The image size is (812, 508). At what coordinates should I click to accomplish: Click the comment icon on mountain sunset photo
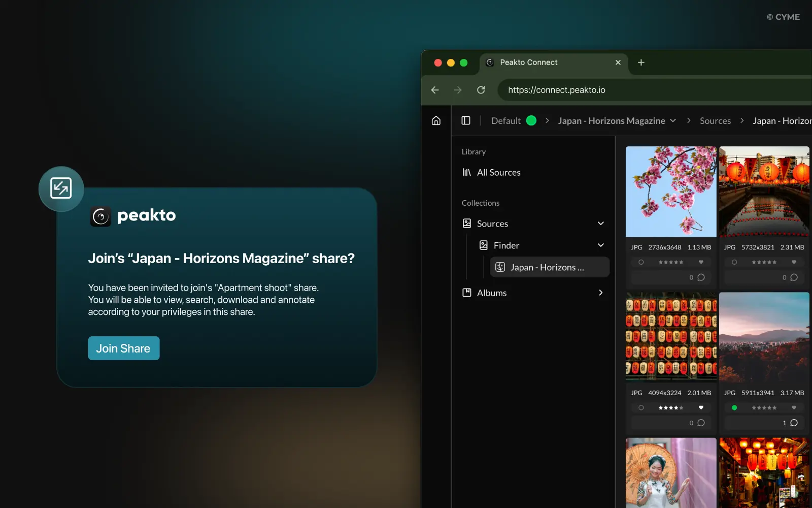pos(794,423)
